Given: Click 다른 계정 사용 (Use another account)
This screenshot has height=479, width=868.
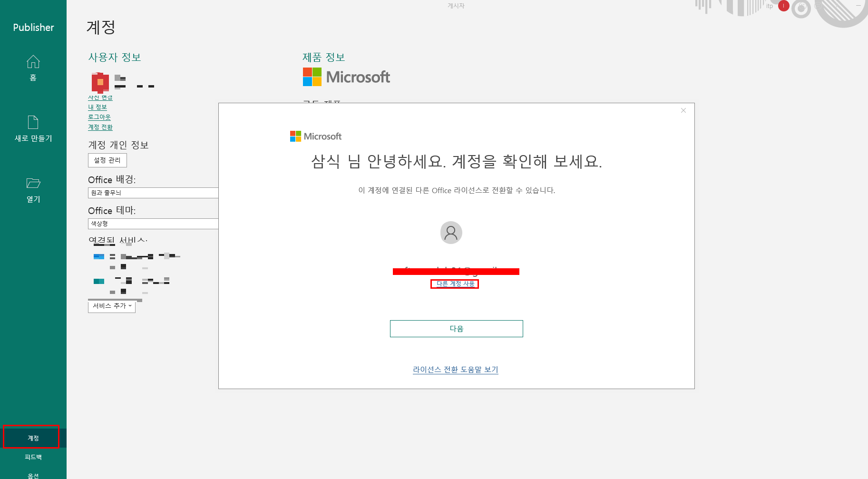Looking at the screenshot, I should [455, 284].
